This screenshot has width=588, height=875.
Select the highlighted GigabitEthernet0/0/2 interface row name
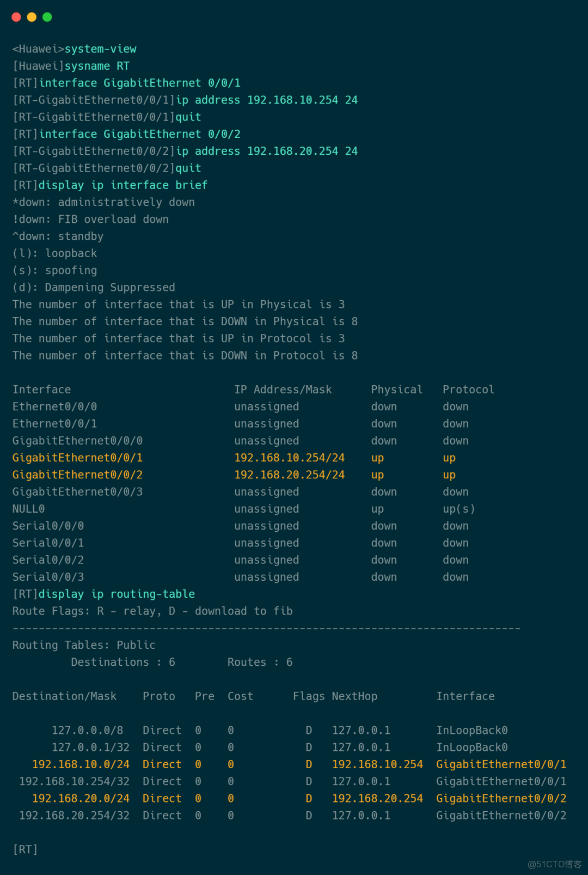coord(77,475)
